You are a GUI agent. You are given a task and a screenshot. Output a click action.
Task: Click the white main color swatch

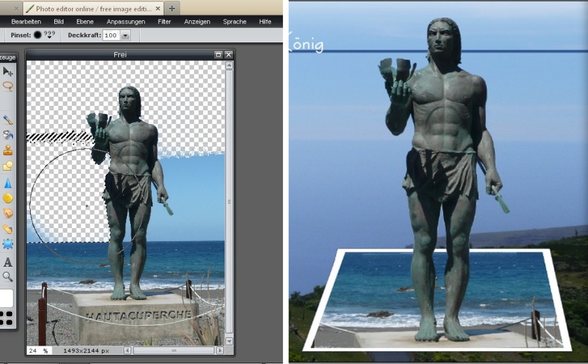tap(5, 299)
